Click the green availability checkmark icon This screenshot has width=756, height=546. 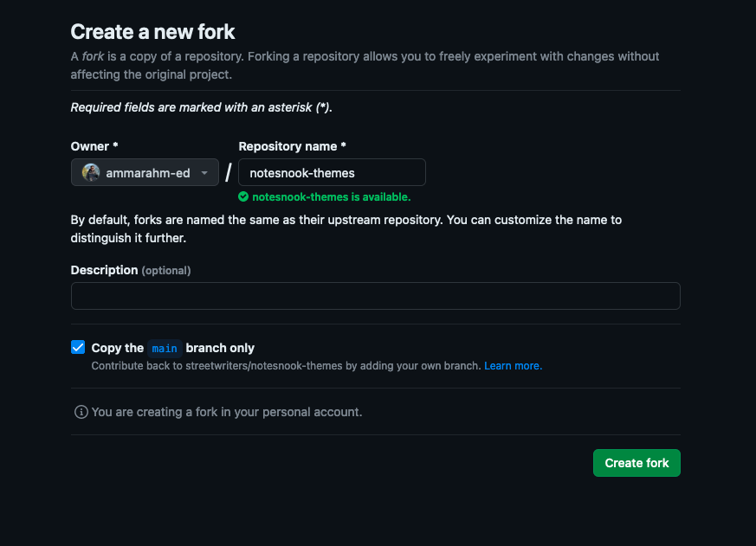(243, 196)
